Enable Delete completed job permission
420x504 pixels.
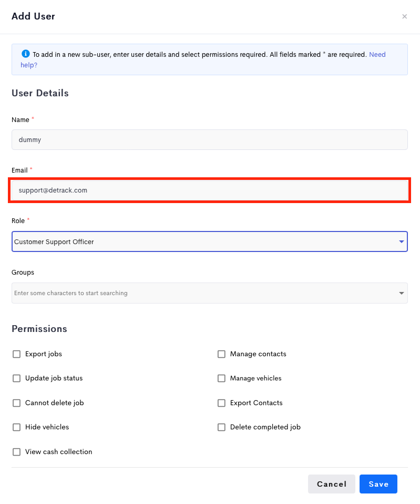click(x=221, y=427)
